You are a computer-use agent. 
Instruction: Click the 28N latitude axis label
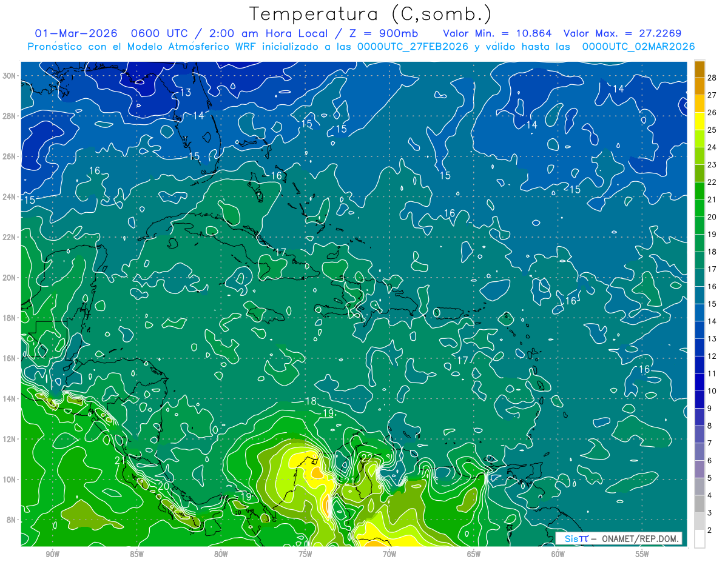(x=10, y=116)
